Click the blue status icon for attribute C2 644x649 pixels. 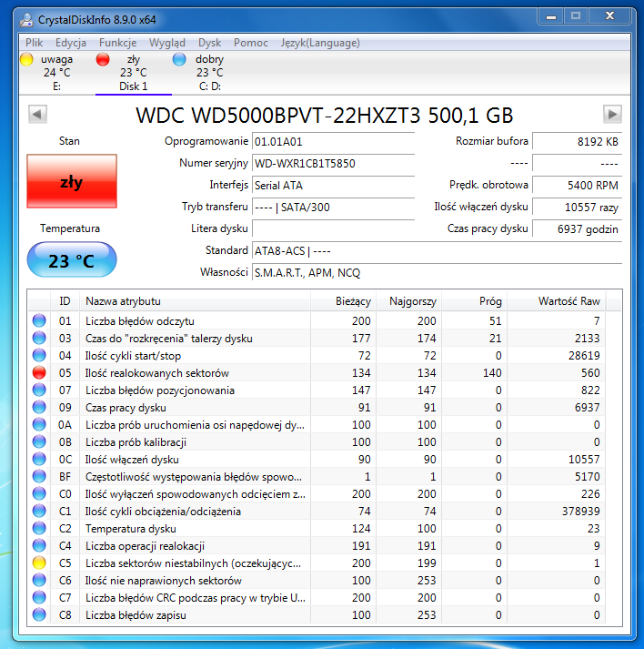pos(39,529)
